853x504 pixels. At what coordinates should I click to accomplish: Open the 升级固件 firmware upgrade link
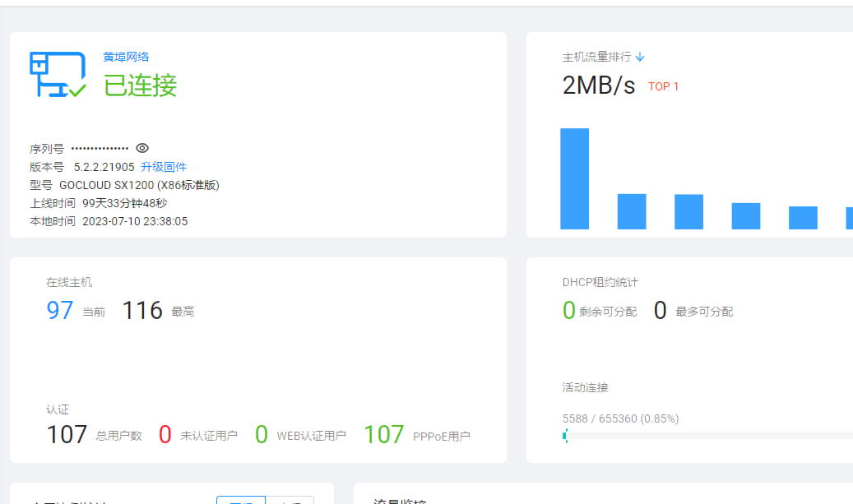point(164,167)
